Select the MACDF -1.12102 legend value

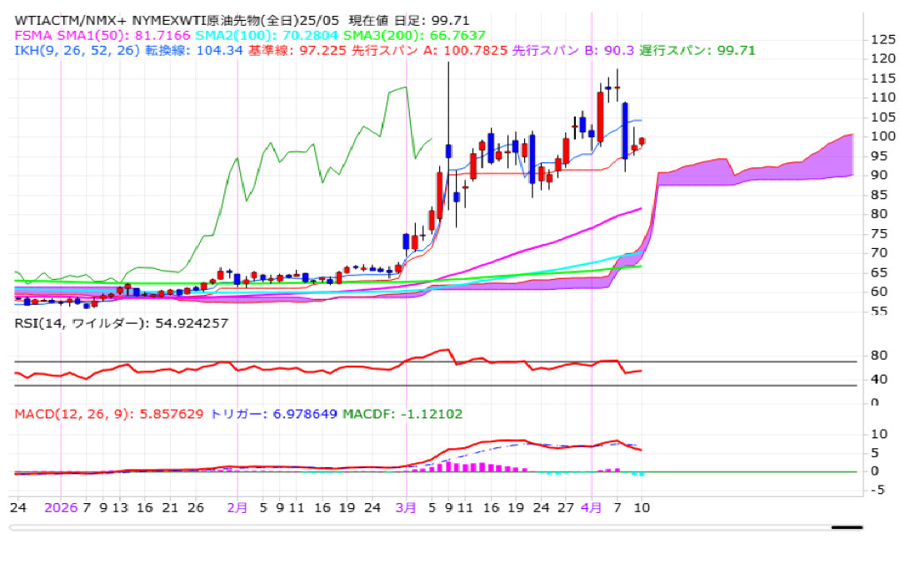tap(402, 414)
